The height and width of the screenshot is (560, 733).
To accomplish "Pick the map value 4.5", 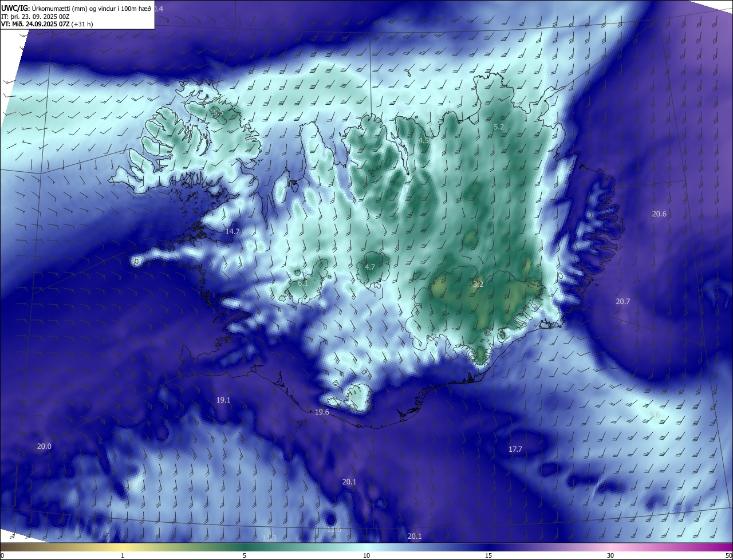I will point(424,141).
